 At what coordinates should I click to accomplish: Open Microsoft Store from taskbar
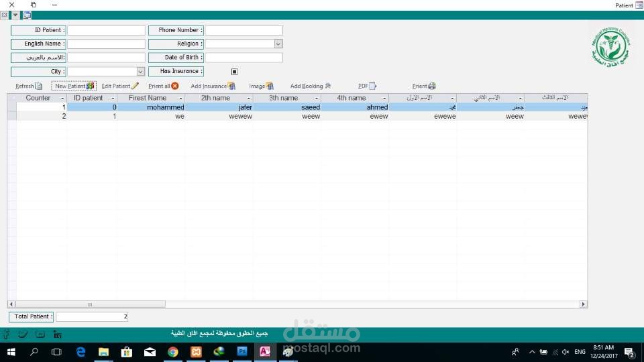pyautogui.click(x=127, y=352)
